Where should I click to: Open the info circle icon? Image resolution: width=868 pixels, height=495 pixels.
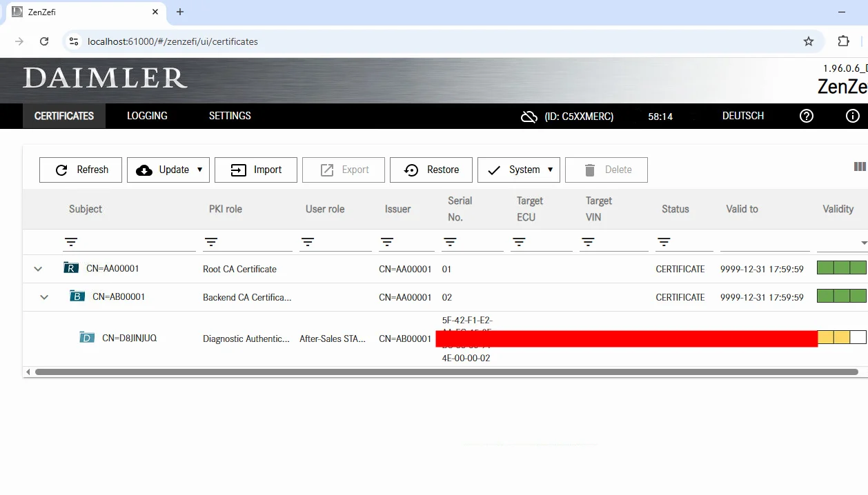(x=853, y=116)
